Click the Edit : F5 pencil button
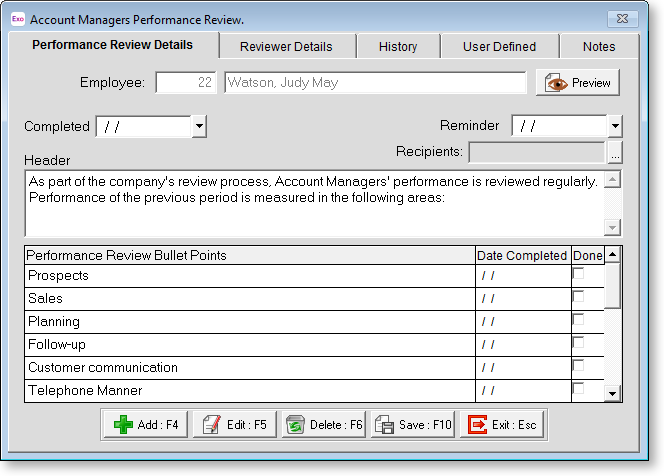The height and width of the screenshot is (476, 664). click(235, 425)
